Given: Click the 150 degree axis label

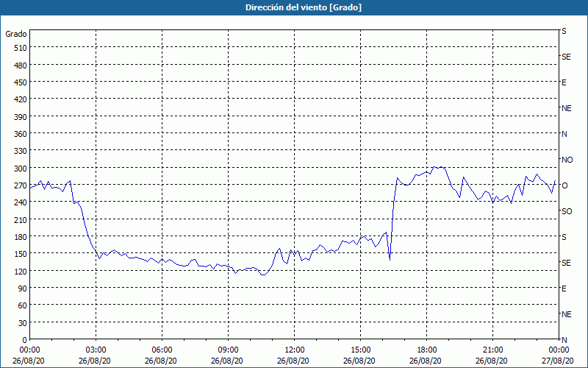Looking at the screenshot, I should tap(21, 254).
